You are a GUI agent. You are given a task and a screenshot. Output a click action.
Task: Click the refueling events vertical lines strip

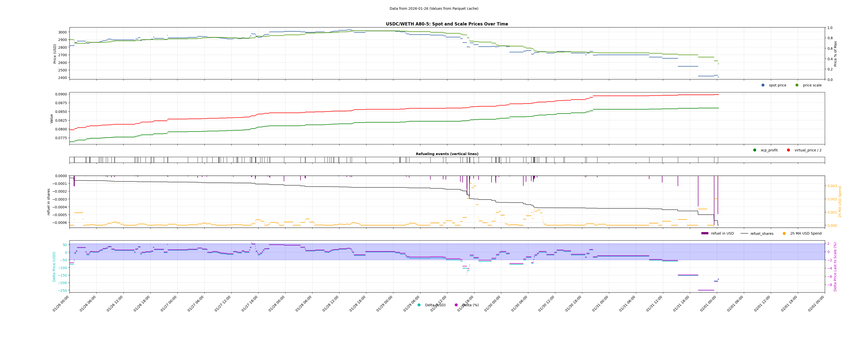coord(447,160)
